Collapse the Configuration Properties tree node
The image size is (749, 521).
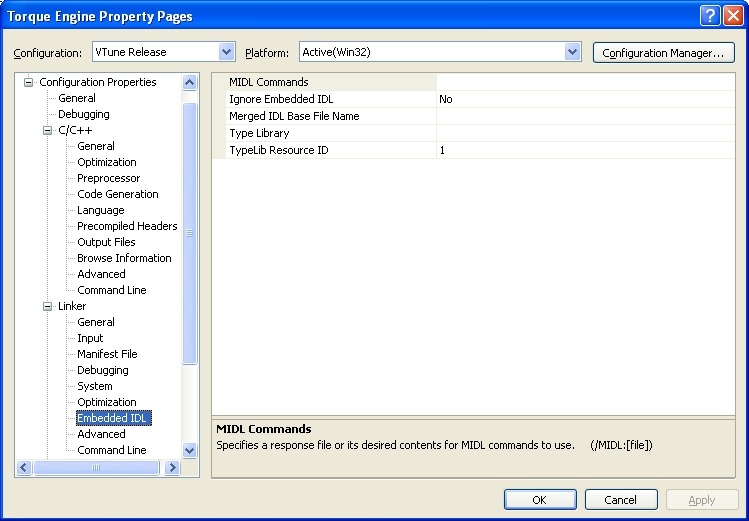pos(29,82)
